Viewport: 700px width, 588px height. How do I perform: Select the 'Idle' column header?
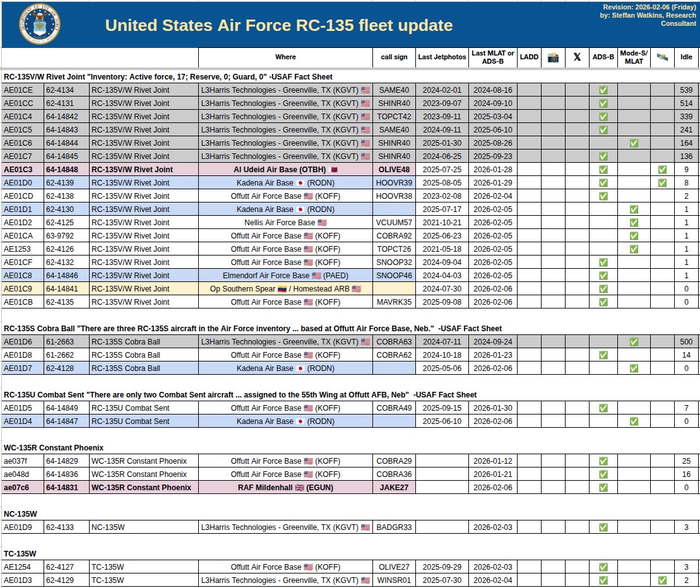click(686, 57)
